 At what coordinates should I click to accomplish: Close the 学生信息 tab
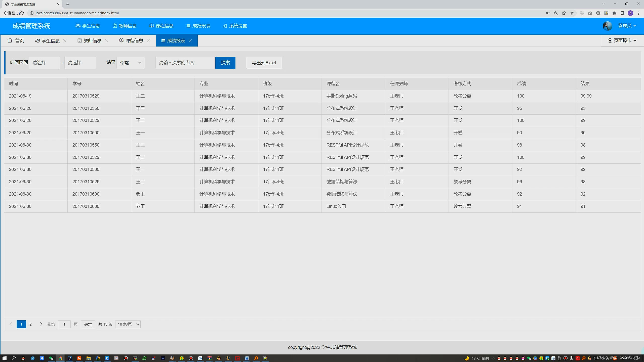pos(65,41)
